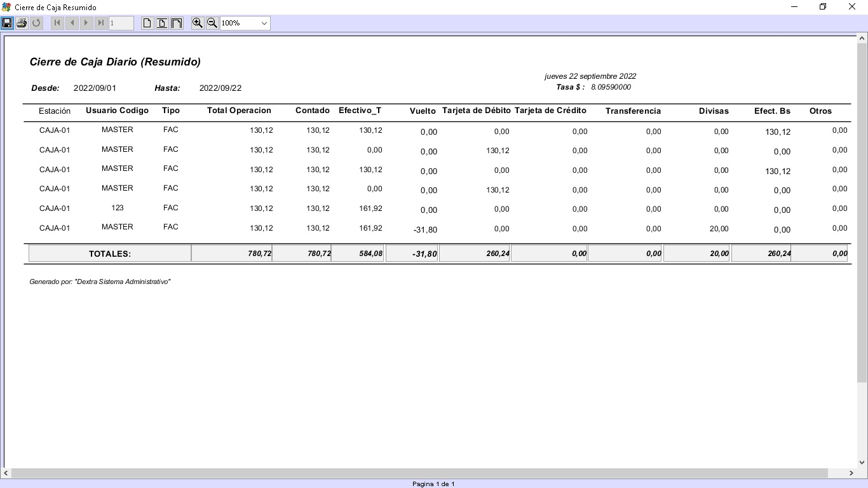Select the whole page view icon
The image size is (868, 488).
pos(147,23)
